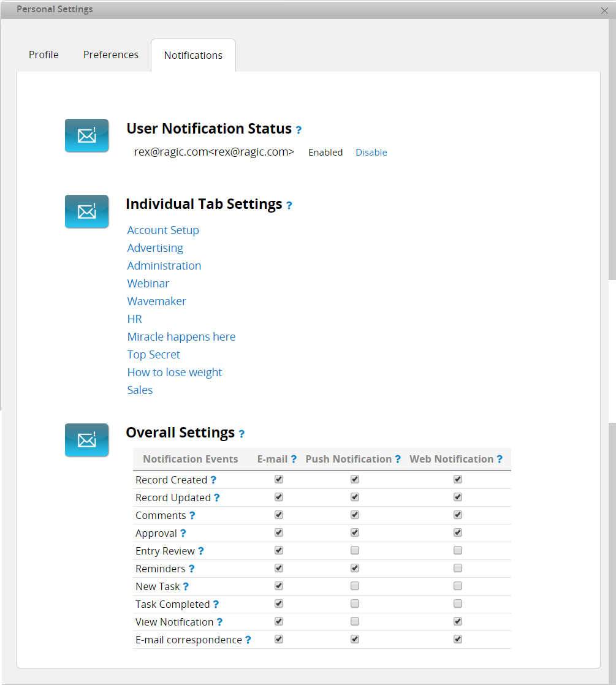The width and height of the screenshot is (616, 685).
Task: Open Miracle happens here link
Action: pyautogui.click(x=181, y=337)
